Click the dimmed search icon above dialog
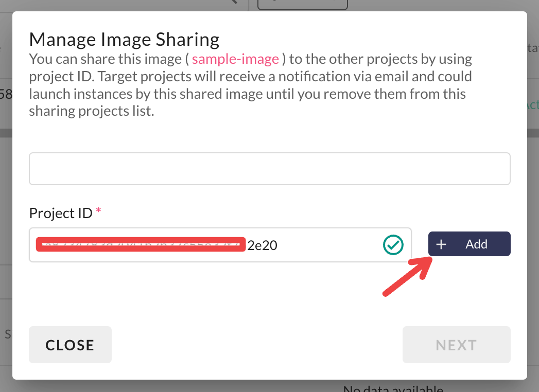The width and height of the screenshot is (539, 392). (234, 2)
